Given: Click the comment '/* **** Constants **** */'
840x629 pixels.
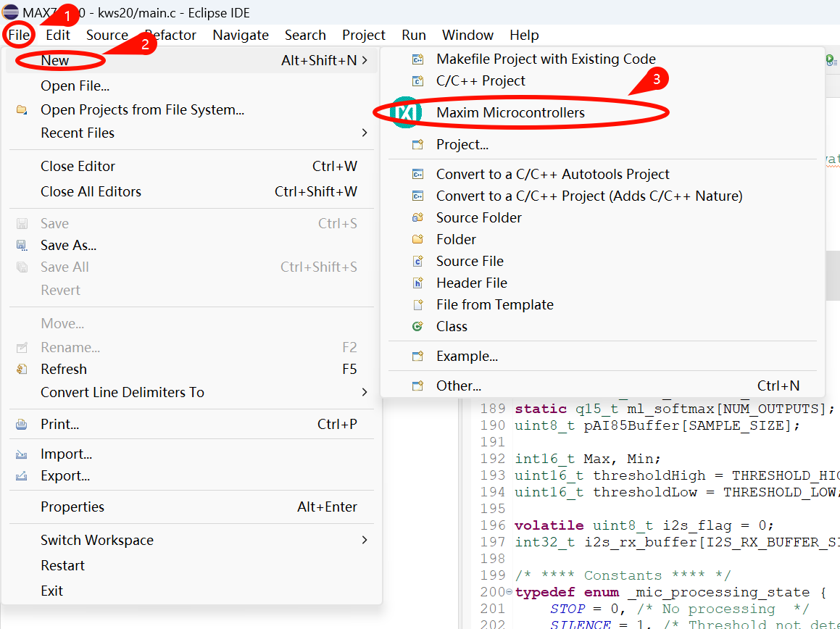Looking at the screenshot, I should tap(623, 575).
